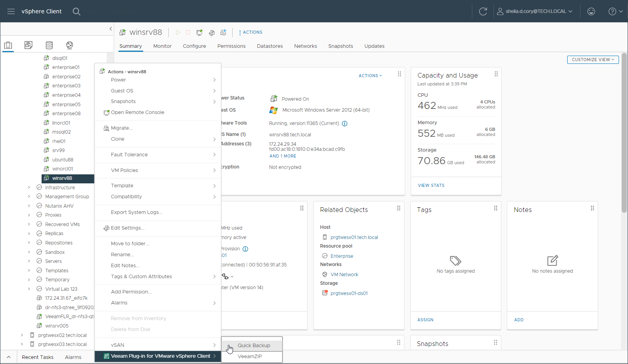
Task: Open global search with the magnifier icon
Action: point(76,11)
